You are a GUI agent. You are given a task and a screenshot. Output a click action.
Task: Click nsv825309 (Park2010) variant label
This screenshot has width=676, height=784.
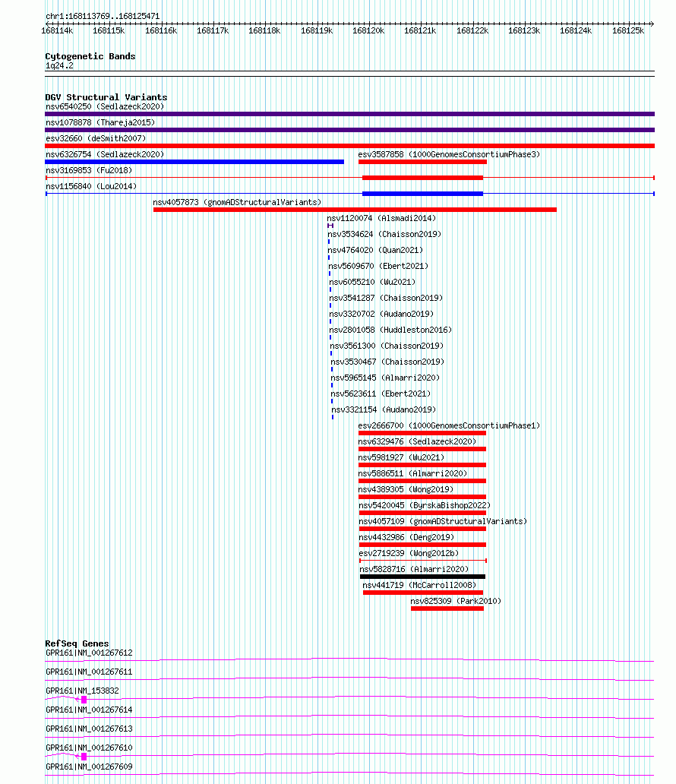(456, 602)
